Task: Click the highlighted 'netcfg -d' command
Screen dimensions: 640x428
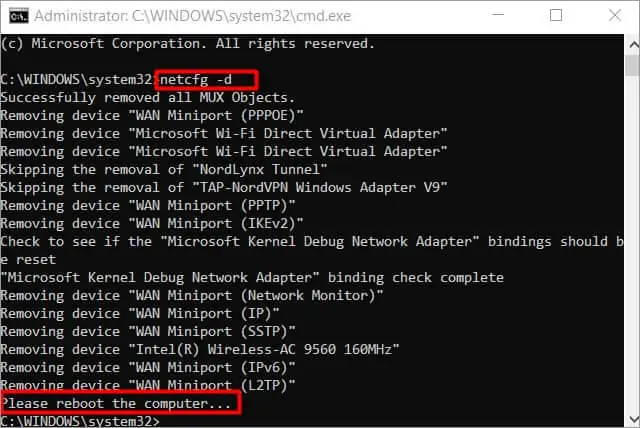Action: coord(196,79)
